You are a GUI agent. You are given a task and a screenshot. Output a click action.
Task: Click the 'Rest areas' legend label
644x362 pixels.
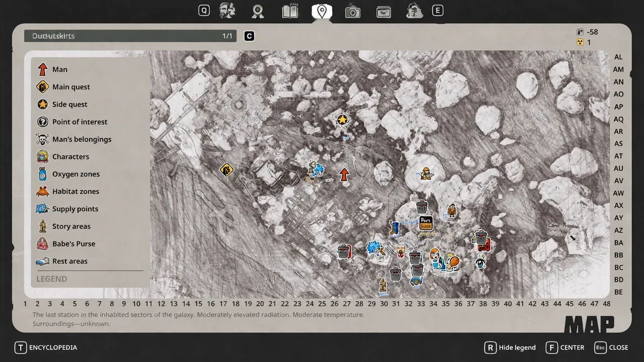[x=70, y=261]
